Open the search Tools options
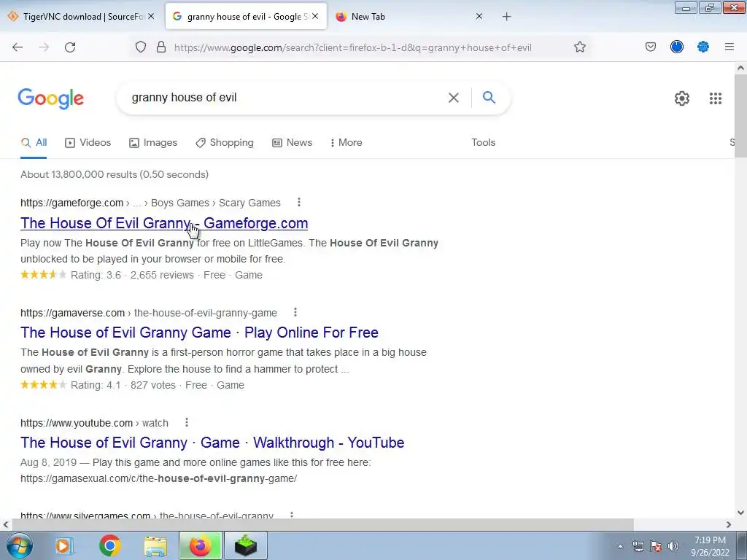747x560 pixels. pyautogui.click(x=484, y=142)
